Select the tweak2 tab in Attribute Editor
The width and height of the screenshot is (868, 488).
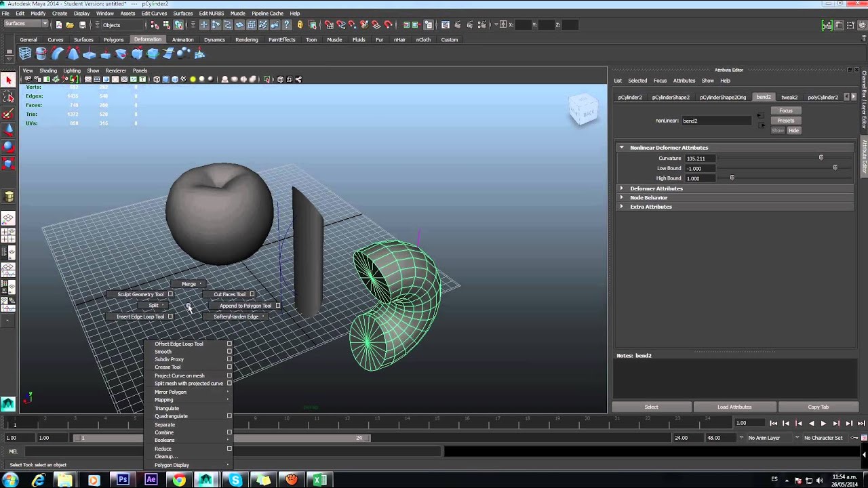pos(789,97)
